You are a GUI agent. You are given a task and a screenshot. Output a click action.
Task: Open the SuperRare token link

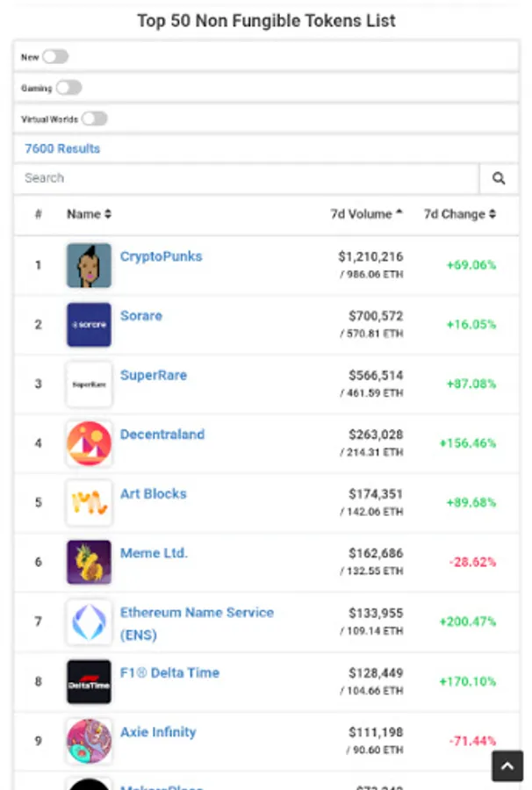pyautogui.click(x=153, y=375)
